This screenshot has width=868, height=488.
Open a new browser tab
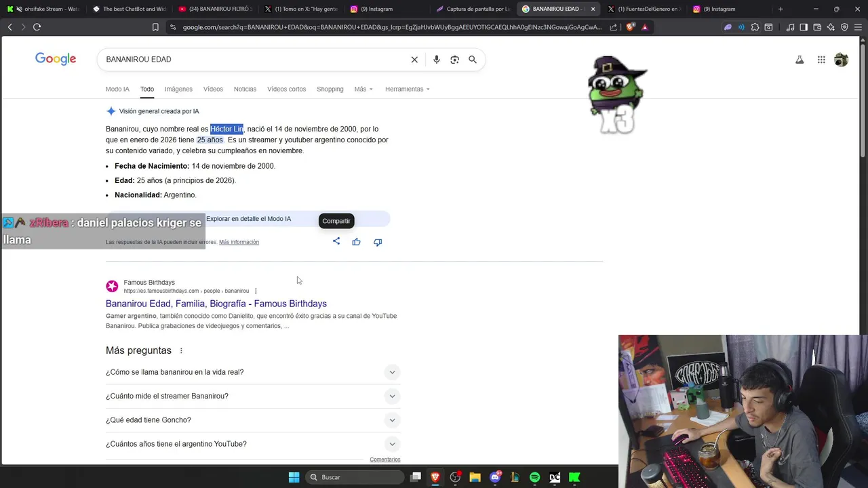781,9
